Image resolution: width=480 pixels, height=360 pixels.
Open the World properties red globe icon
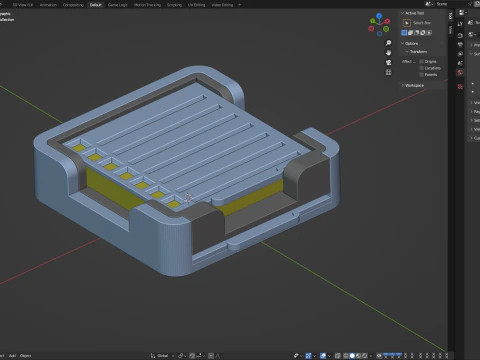click(460, 72)
